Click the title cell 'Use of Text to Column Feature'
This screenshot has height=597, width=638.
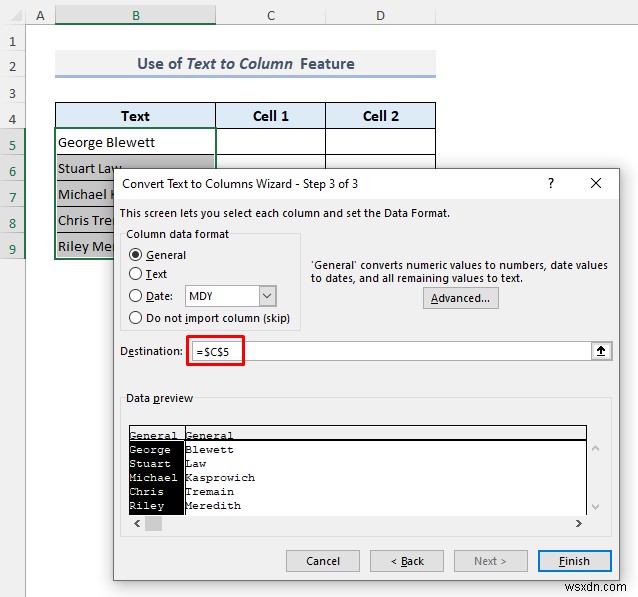click(245, 63)
